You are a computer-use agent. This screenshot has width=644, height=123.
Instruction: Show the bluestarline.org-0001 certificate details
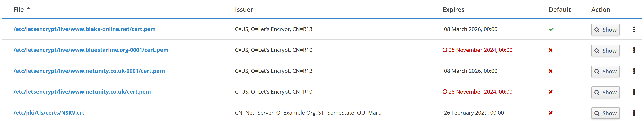605,51
